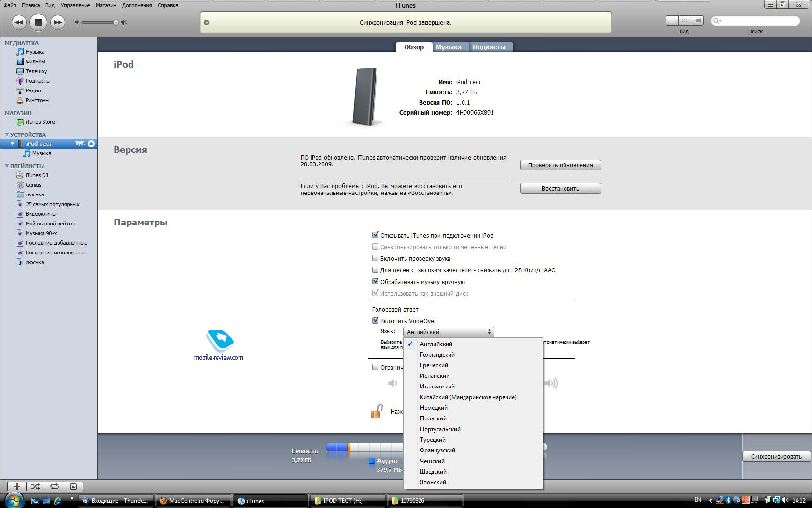
Task: Click the mute speaker icon beside the volume slider
Action: coord(77,22)
